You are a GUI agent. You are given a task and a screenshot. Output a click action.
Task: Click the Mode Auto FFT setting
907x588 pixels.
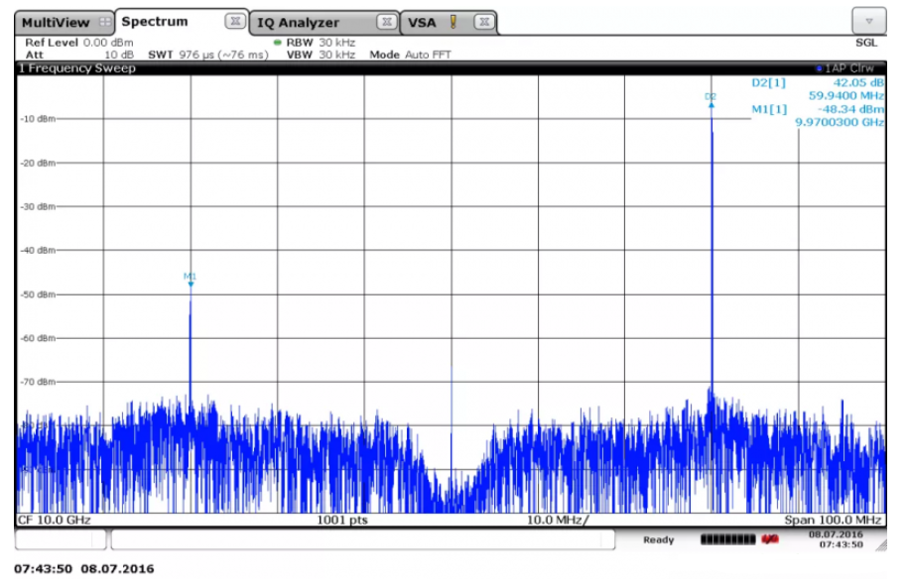click(x=410, y=55)
